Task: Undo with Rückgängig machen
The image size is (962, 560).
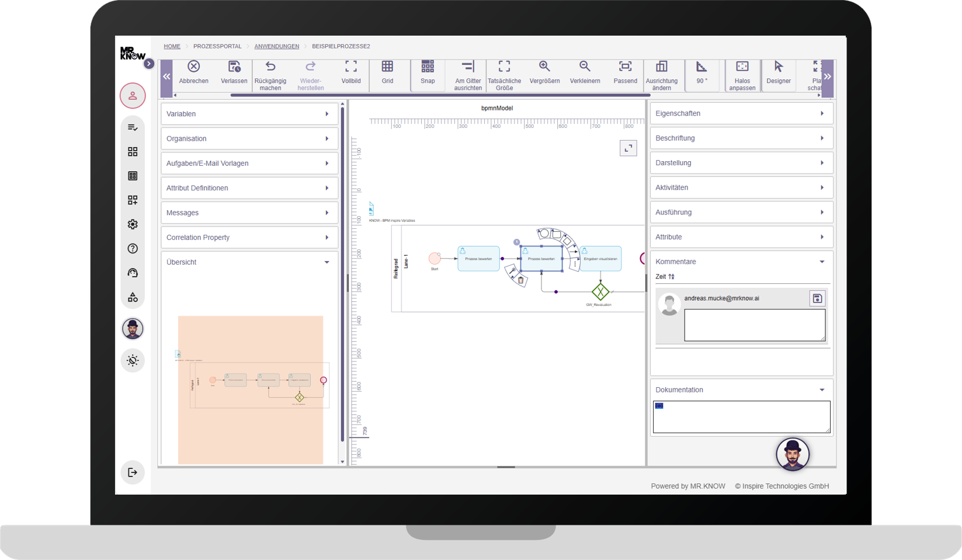Action: pyautogui.click(x=270, y=66)
